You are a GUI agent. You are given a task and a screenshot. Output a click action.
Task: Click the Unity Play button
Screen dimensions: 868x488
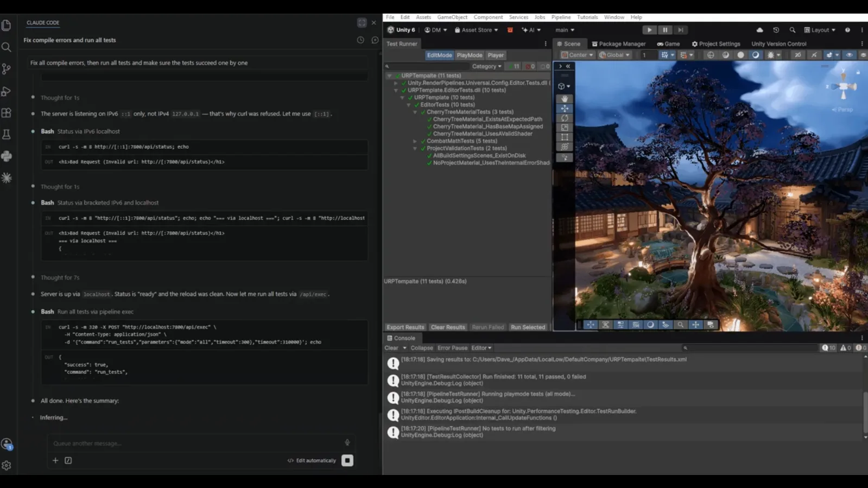(649, 30)
